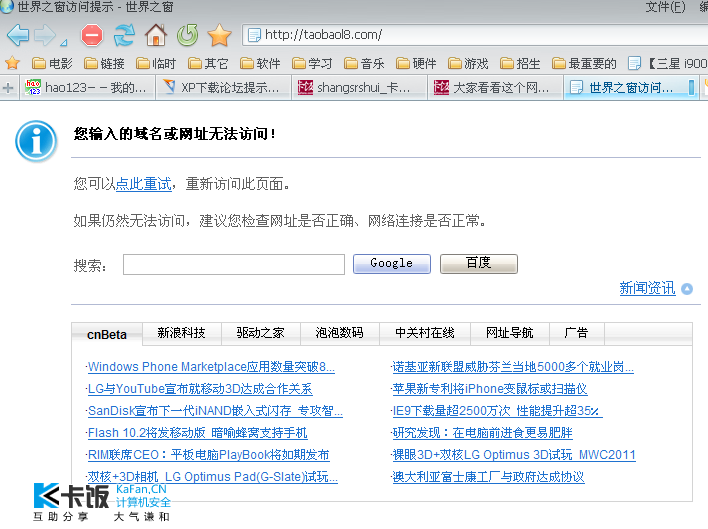708x529 pixels.
Task: Open 研究发现:在电脑前进食 link
Action: [482, 433]
